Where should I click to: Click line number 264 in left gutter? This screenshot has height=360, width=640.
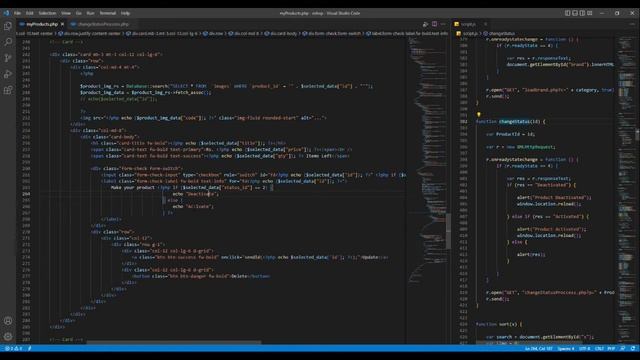tap(26, 194)
